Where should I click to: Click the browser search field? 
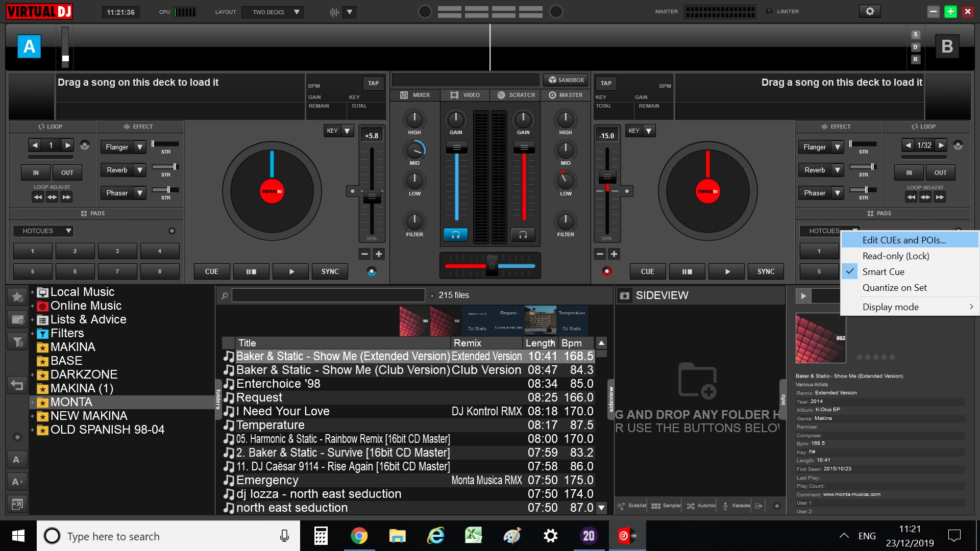click(x=328, y=295)
